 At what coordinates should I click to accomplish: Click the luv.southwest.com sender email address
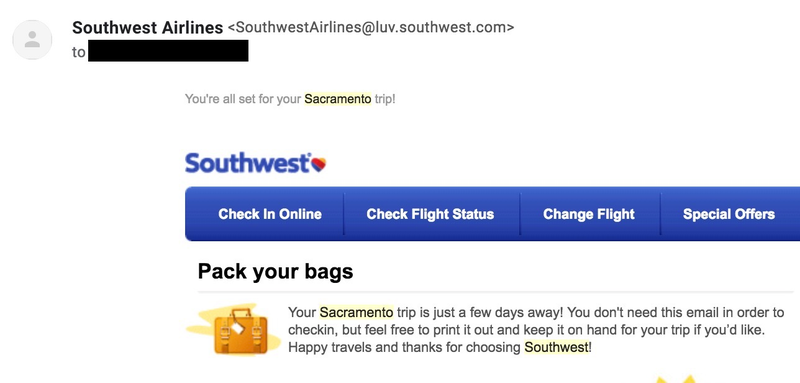click(x=371, y=28)
